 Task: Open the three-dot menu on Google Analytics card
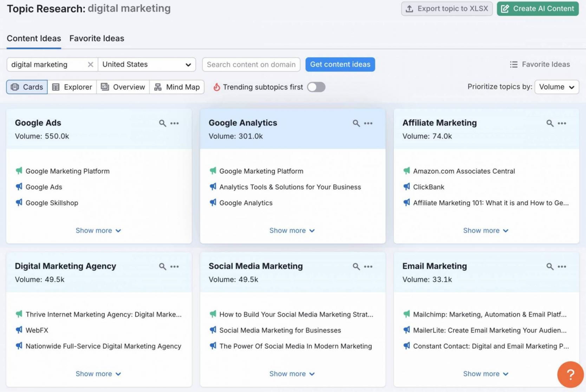point(368,123)
